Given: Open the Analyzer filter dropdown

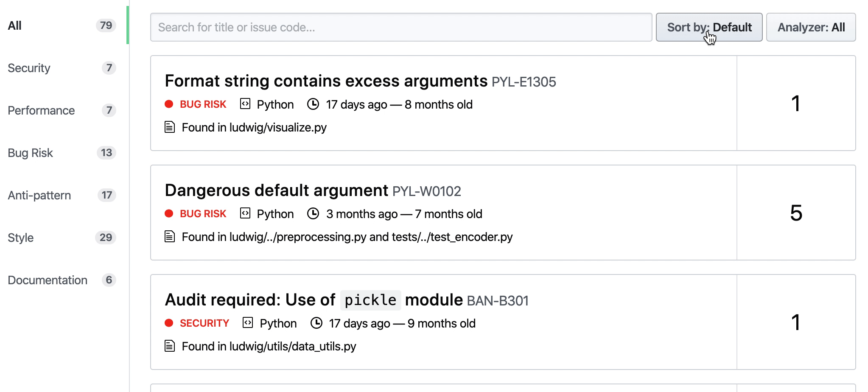Looking at the screenshot, I should (x=811, y=27).
